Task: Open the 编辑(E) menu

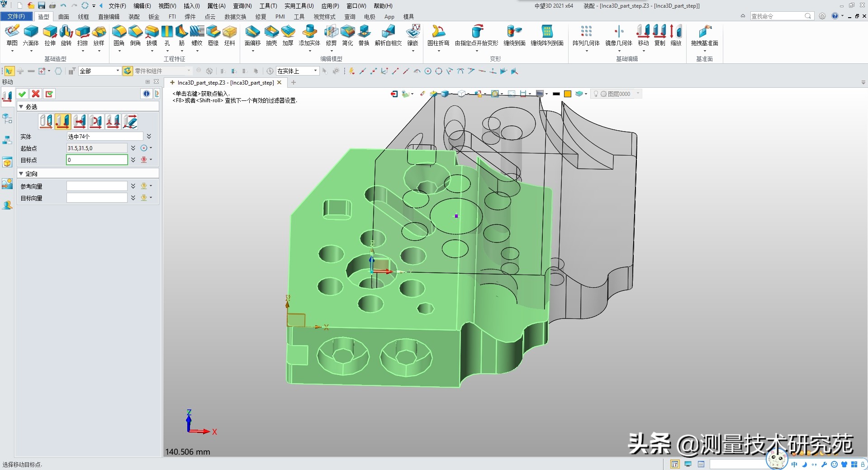Action: 142,6
